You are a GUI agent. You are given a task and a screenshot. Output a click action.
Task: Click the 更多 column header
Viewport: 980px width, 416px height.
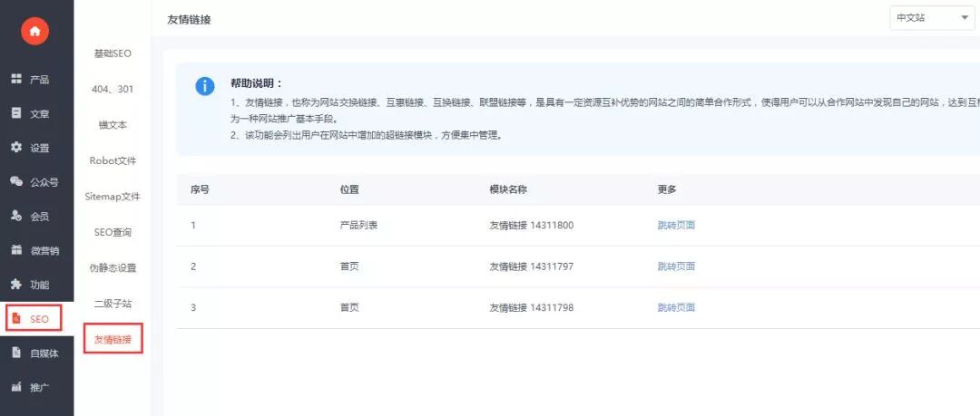(x=667, y=189)
